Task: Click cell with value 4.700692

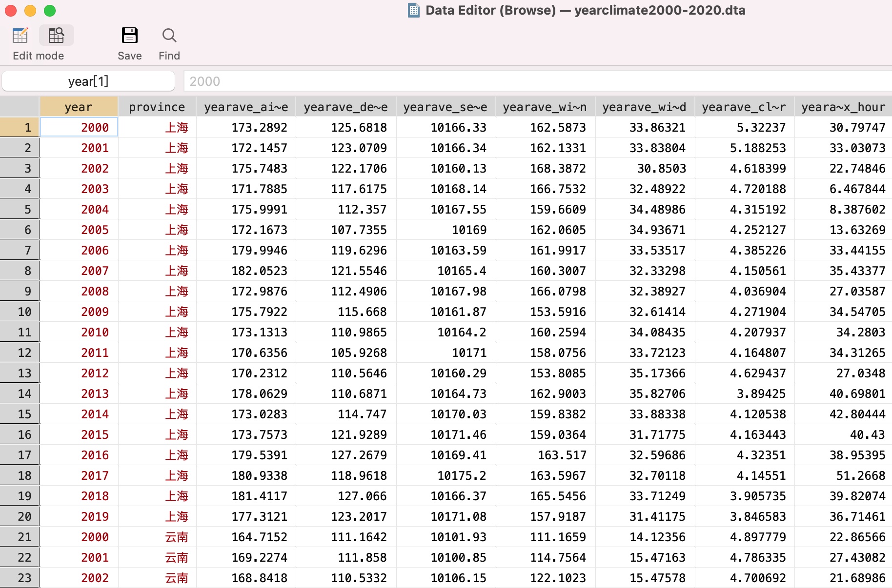Action: tap(744, 578)
